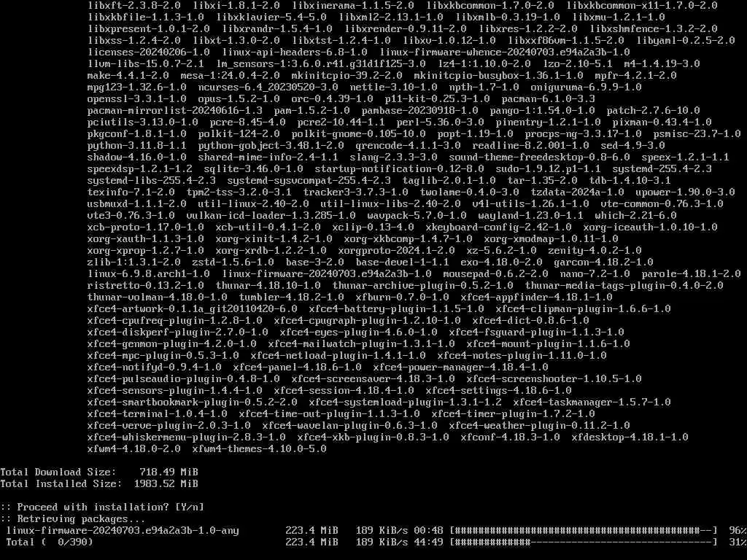Click the linux-firmware download progress bar
The width and height of the screenshot is (747, 560).
tap(583, 531)
